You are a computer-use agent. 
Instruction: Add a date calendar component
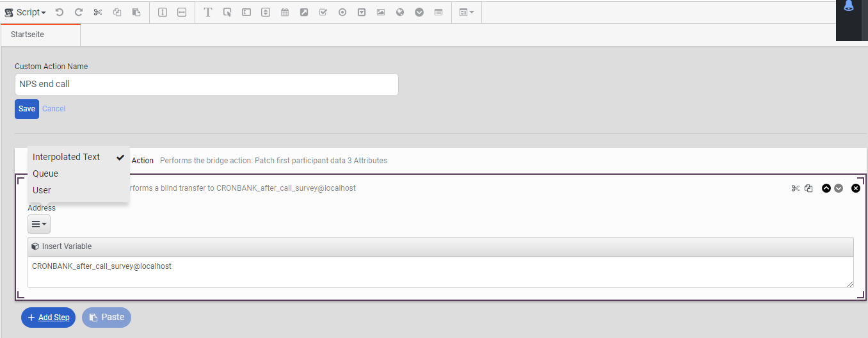(x=285, y=12)
